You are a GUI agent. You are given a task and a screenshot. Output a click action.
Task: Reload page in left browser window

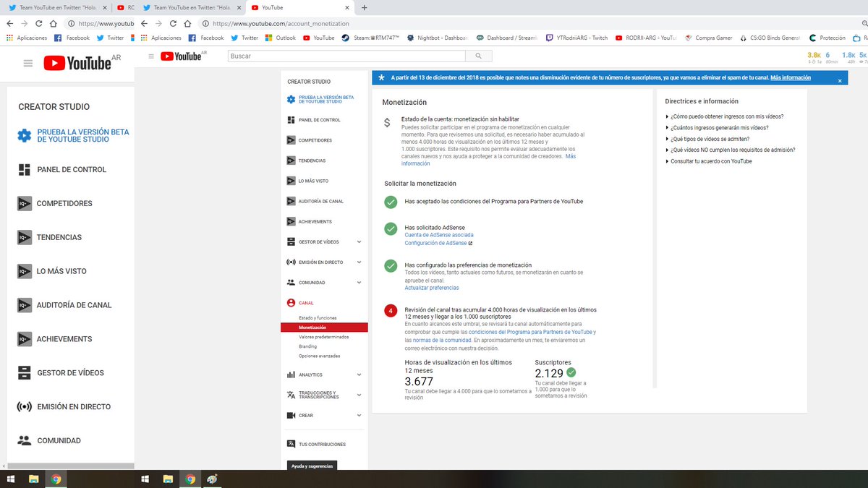[x=41, y=23]
